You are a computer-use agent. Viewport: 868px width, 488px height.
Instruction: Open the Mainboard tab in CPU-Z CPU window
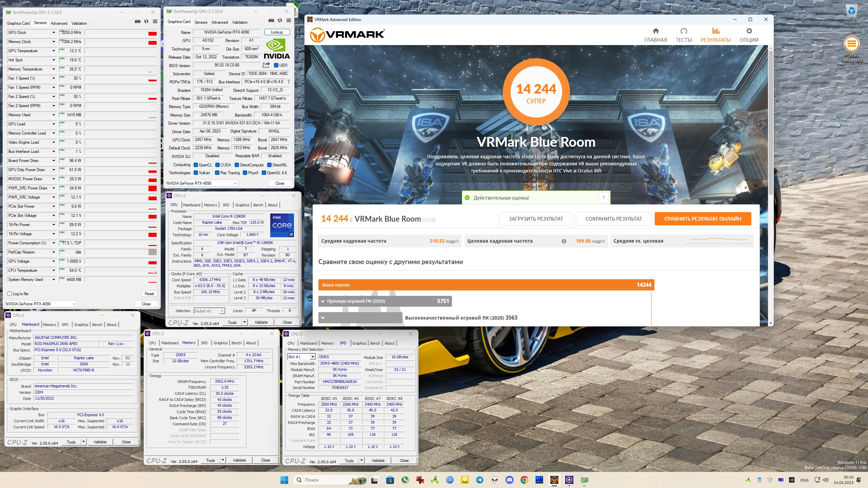click(192, 205)
